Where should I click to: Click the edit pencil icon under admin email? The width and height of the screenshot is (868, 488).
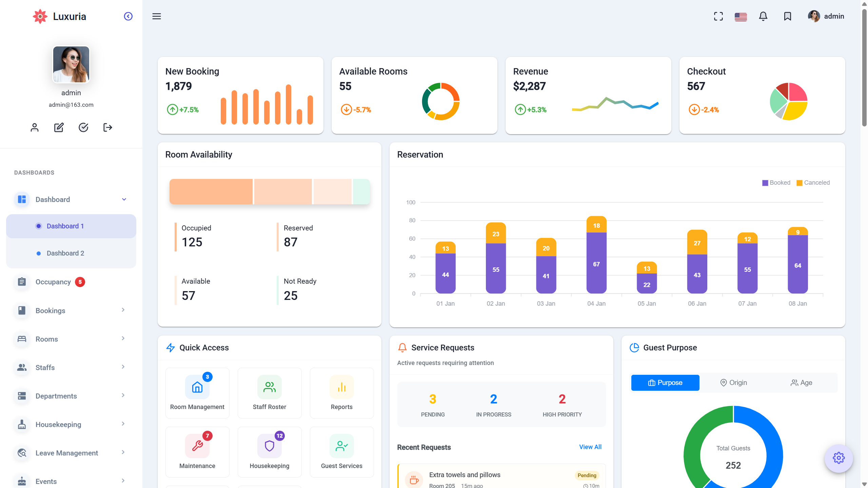[x=59, y=127]
